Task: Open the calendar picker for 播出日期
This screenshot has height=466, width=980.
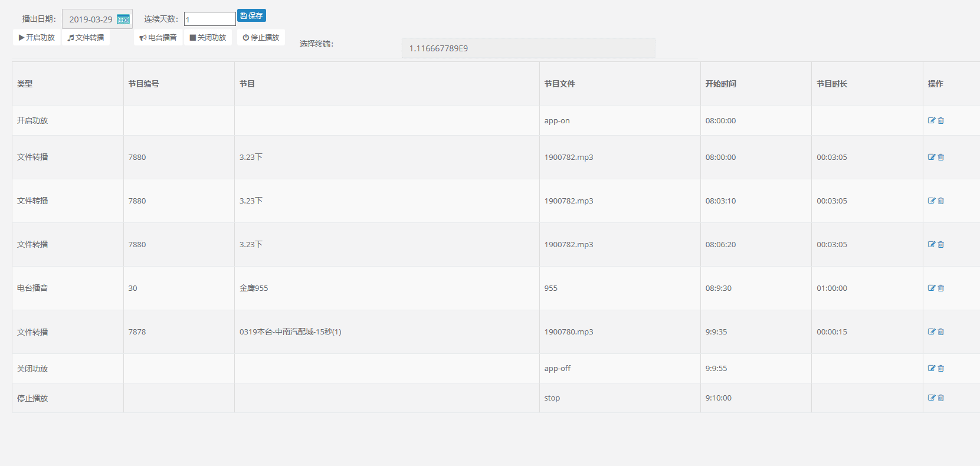Action: pyautogui.click(x=123, y=19)
